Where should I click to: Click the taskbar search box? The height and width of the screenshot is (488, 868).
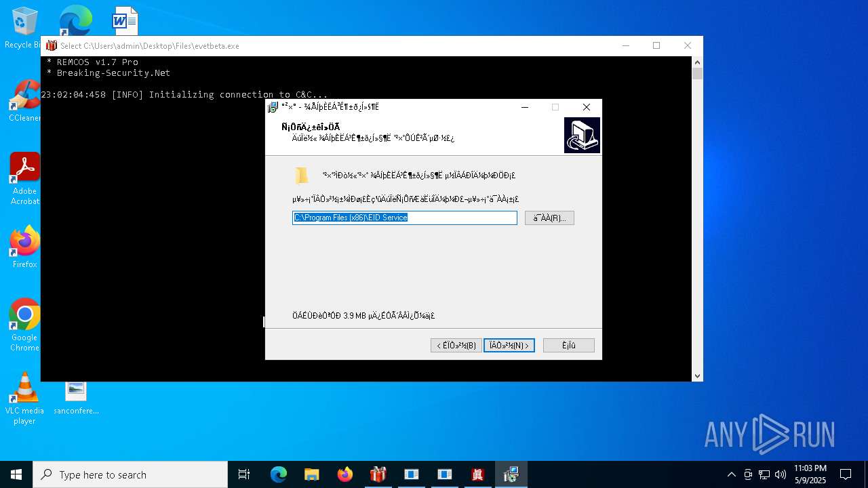point(130,474)
